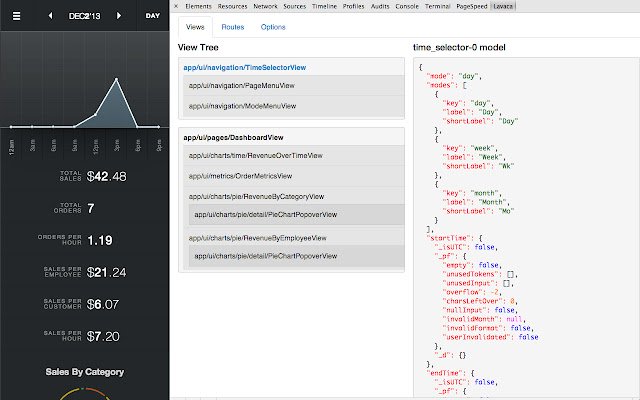Viewport: 640px width, 400px height.
Task: Select app/ui/navigation/TimeSelectorView link
Action: tap(244, 67)
